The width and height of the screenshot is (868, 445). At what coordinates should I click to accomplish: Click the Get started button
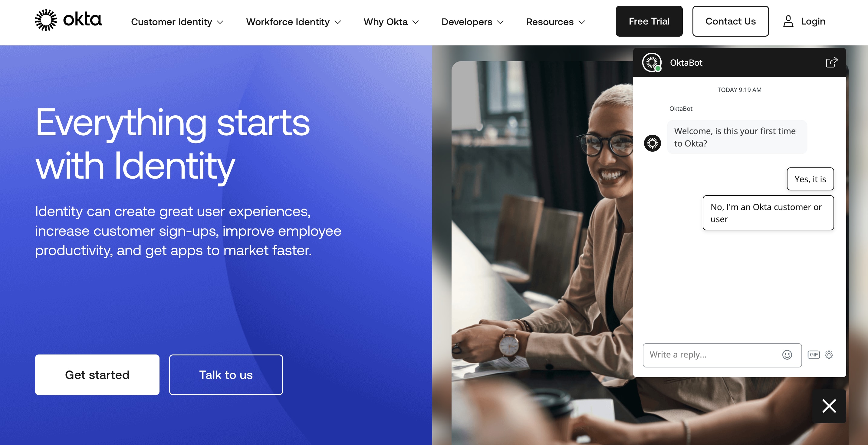click(x=97, y=375)
